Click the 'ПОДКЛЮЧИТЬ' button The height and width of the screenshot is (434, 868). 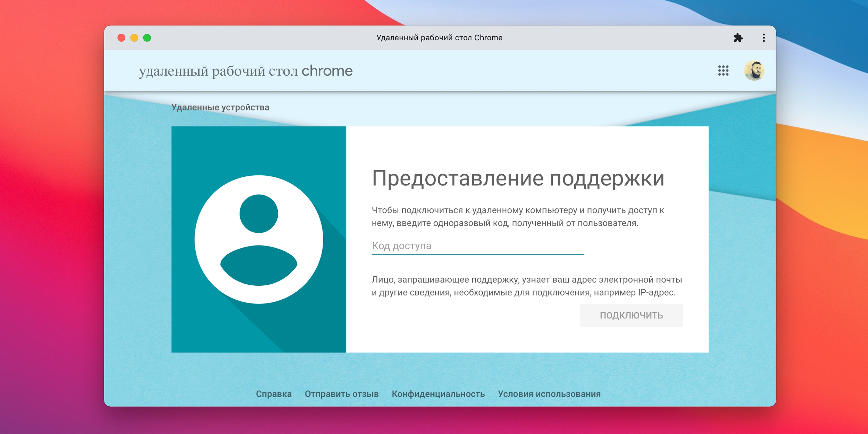click(x=631, y=315)
